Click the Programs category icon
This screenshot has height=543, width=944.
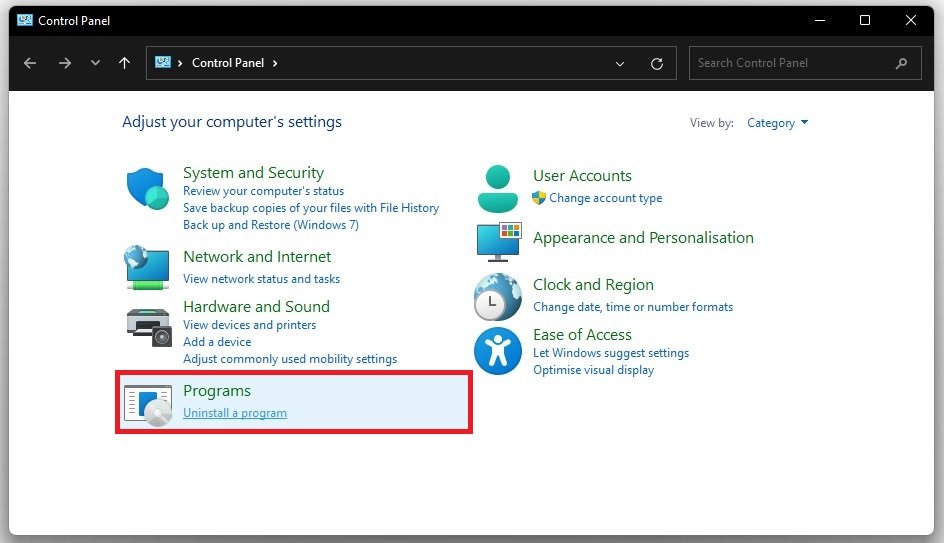point(148,402)
